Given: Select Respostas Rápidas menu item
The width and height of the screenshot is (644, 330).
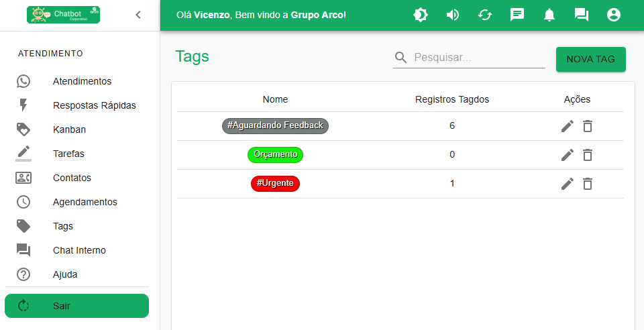Looking at the screenshot, I should click(x=94, y=105).
